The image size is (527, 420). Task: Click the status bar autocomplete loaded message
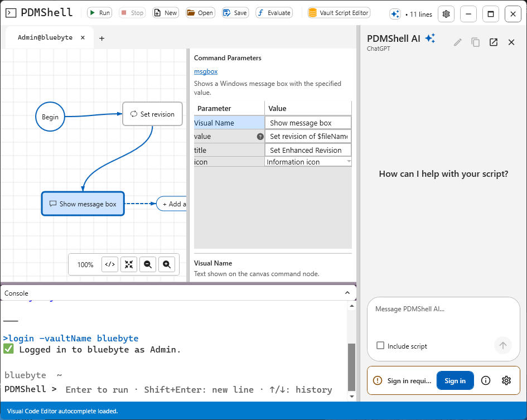(62, 411)
